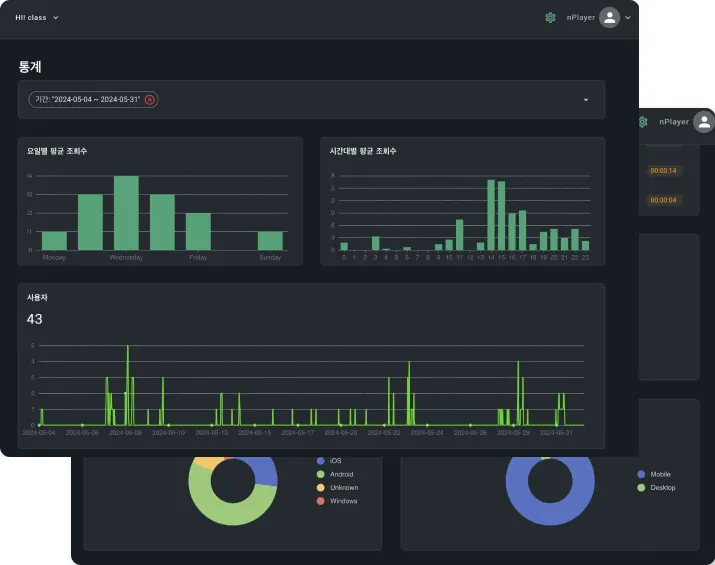This screenshot has height=565, width=715.
Task: Toggle the Mobile legend item
Action: click(654, 474)
